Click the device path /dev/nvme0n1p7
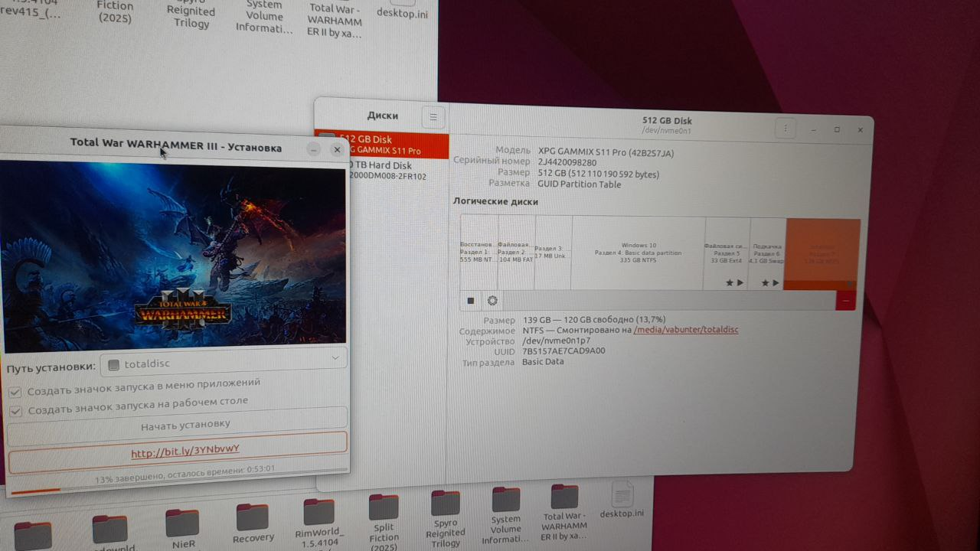 556,341
